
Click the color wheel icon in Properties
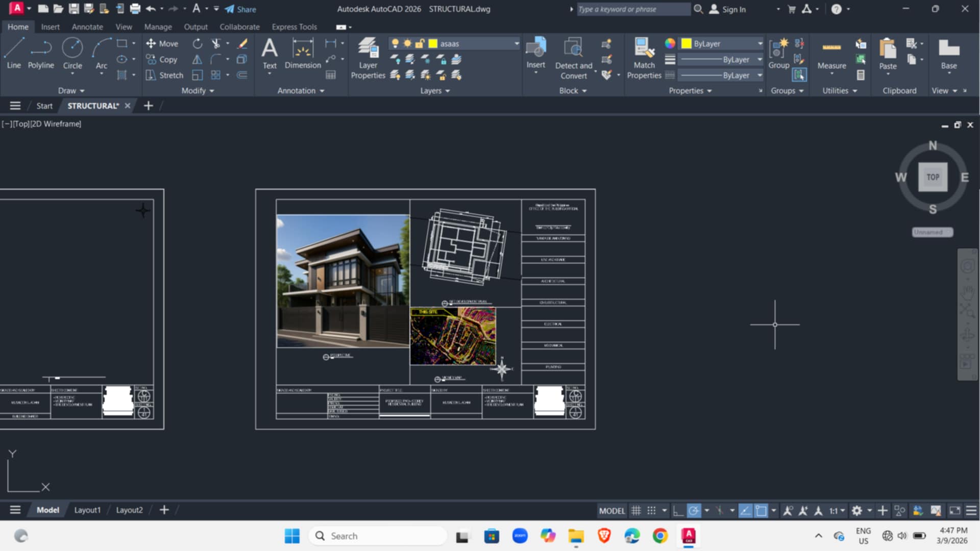tap(670, 44)
